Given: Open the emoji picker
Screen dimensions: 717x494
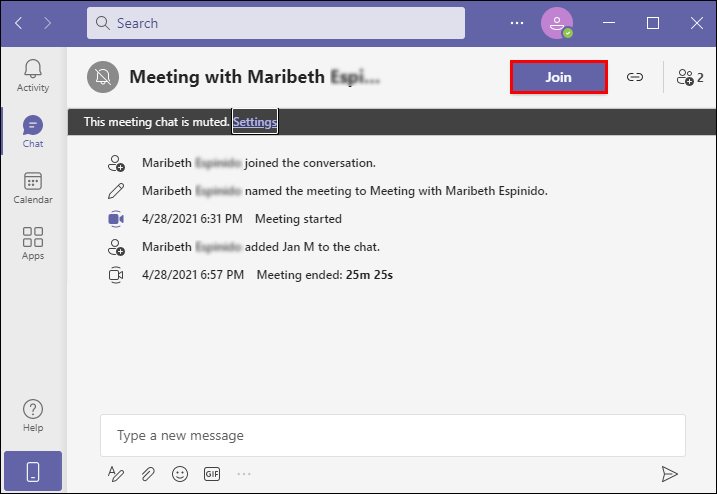Looking at the screenshot, I should (180, 474).
